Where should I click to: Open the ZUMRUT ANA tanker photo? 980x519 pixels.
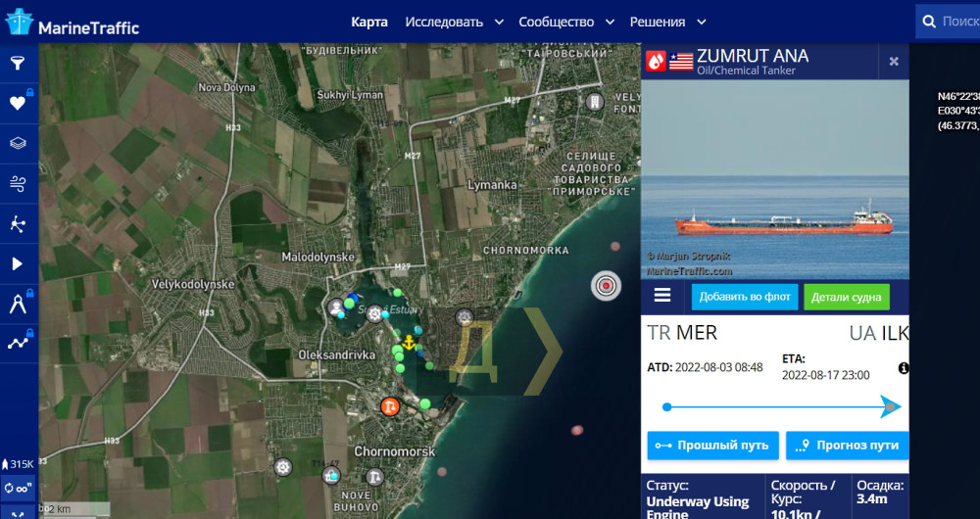click(775, 179)
